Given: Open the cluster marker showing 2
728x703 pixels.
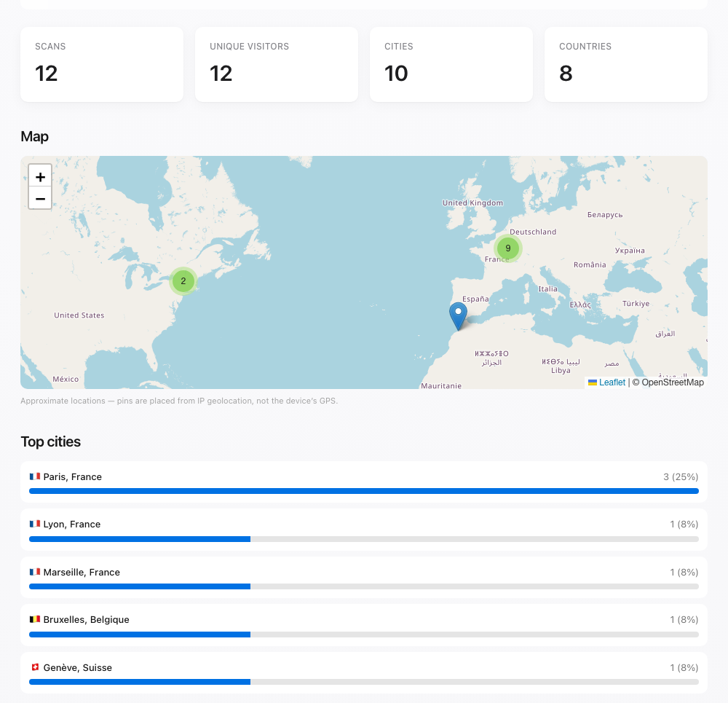Looking at the screenshot, I should pos(183,280).
